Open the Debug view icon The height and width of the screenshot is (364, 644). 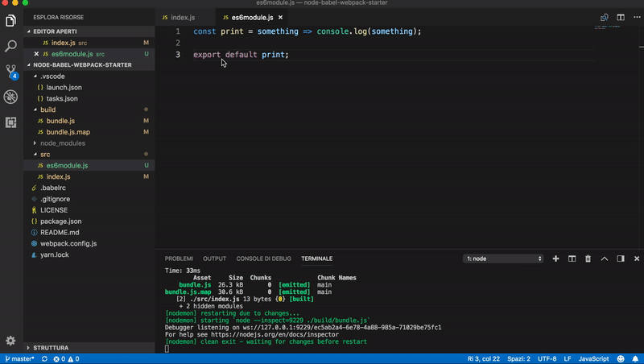(11, 97)
